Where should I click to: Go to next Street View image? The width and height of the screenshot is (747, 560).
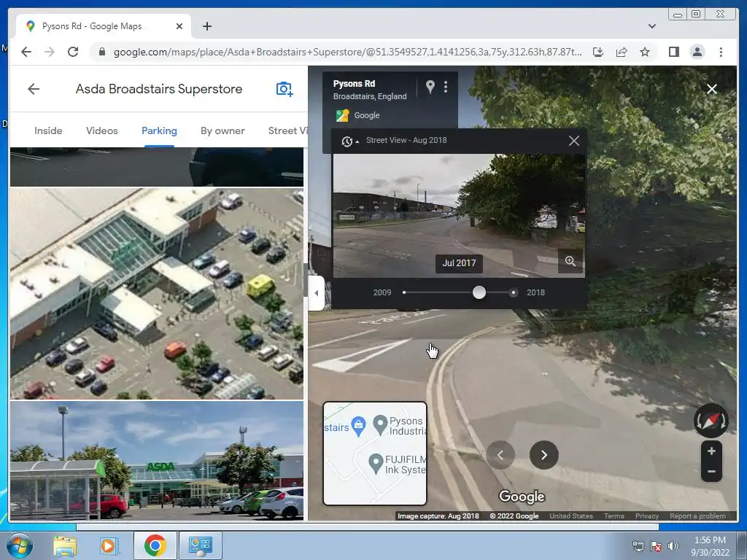pos(544,455)
